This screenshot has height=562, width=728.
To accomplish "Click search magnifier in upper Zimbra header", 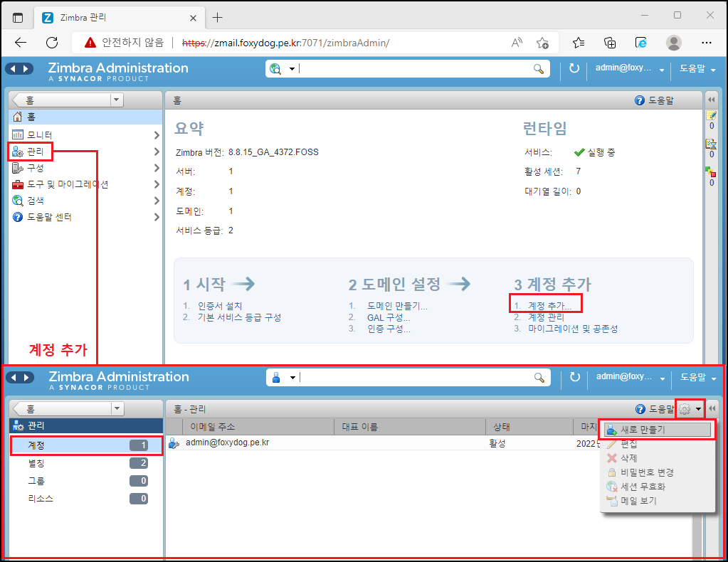I will [x=538, y=69].
